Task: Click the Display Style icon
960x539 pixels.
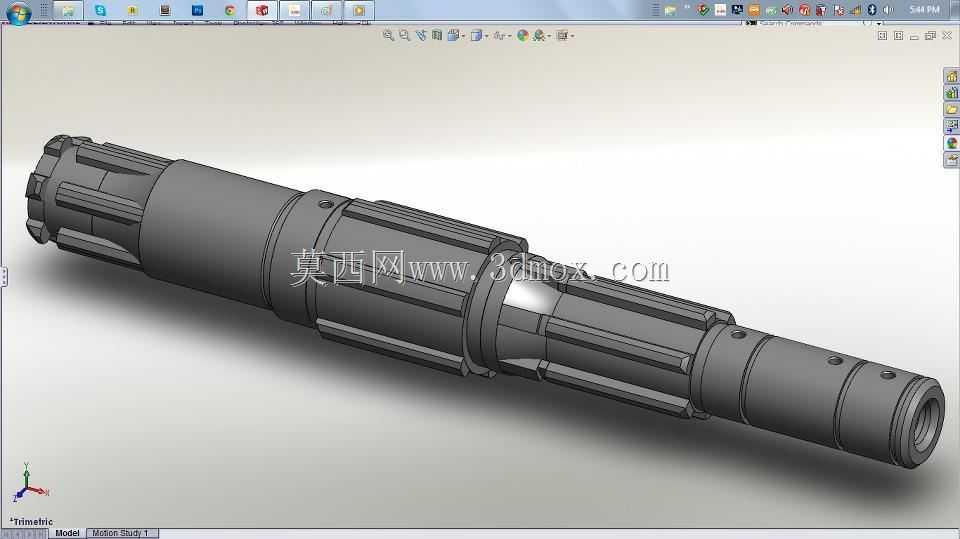Action: click(x=476, y=36)
